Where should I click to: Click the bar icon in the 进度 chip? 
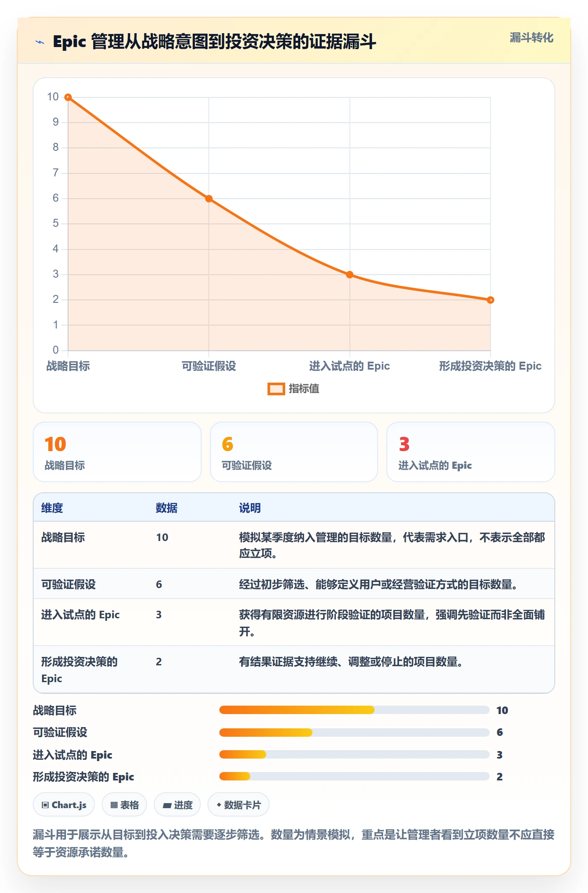pos(167,805)
